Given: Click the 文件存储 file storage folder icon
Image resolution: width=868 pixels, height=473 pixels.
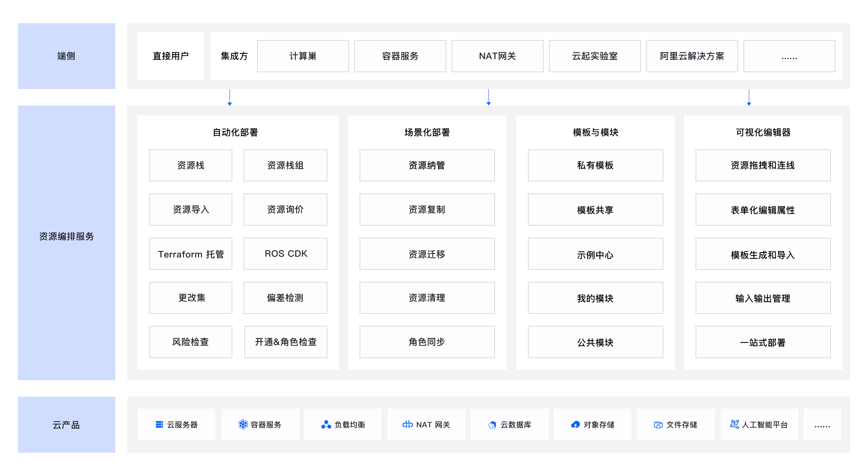Looking at the screenshot, I should pos(658,424).
